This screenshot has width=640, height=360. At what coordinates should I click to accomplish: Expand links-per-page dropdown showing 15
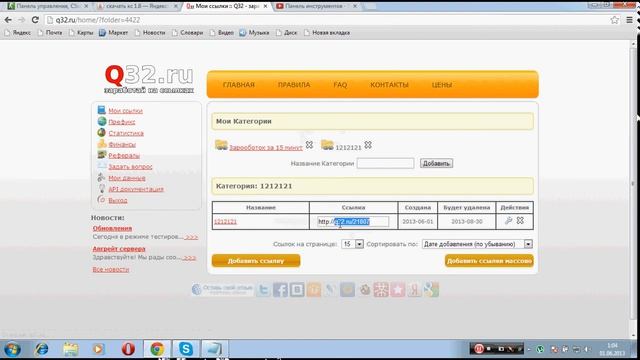pyautogui.click(x=352, y=244)
